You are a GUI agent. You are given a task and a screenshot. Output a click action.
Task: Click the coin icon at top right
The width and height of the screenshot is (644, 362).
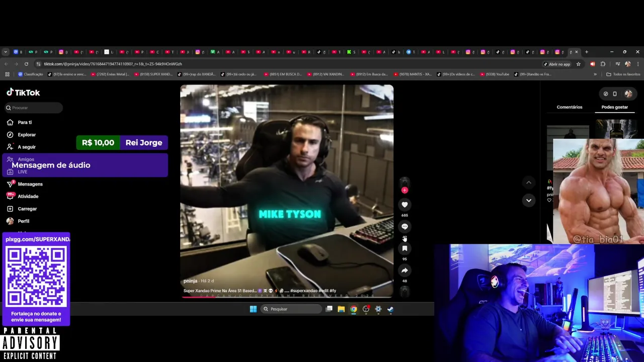[x=606, y=94]
